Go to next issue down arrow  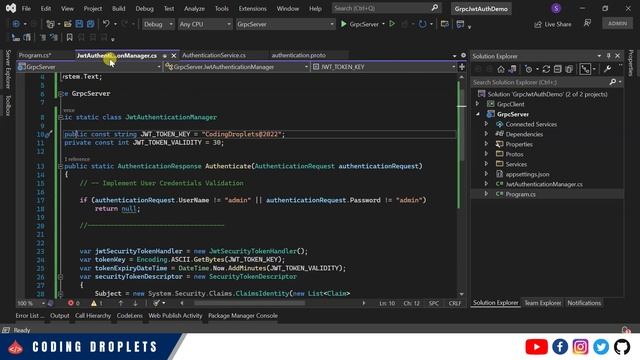135,303
